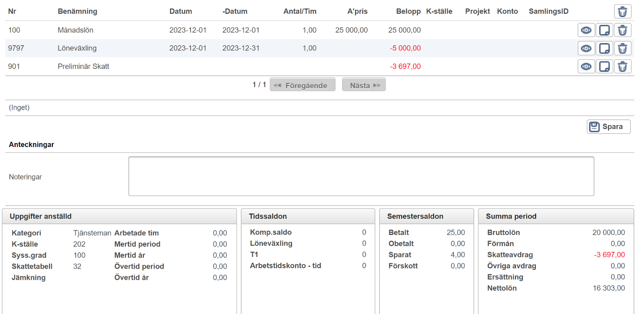Click the (Inget) text
The height and width of the screenshot is (314, 644).
point(19,107)
